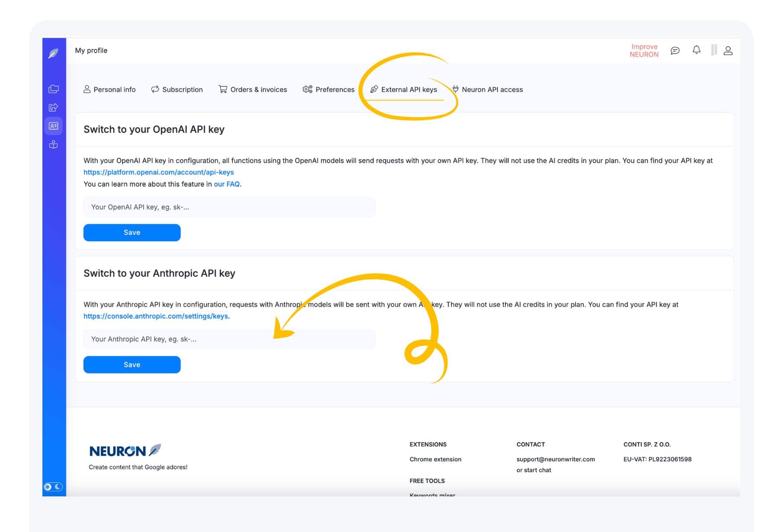
Task: Focus the Anthropic API key input field
Action: [x=229, y=339]
